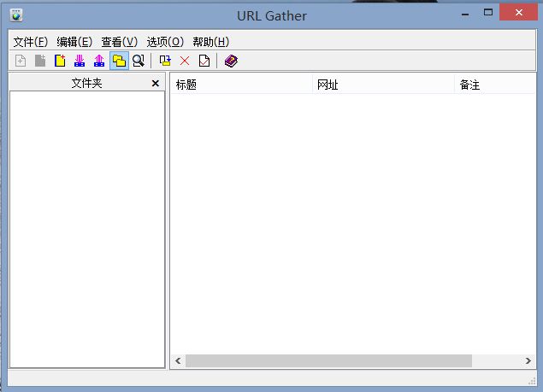Click the yellow new folder icon
Screen dimensions: 543x392
pyautogui.click(x=60, y=61)
